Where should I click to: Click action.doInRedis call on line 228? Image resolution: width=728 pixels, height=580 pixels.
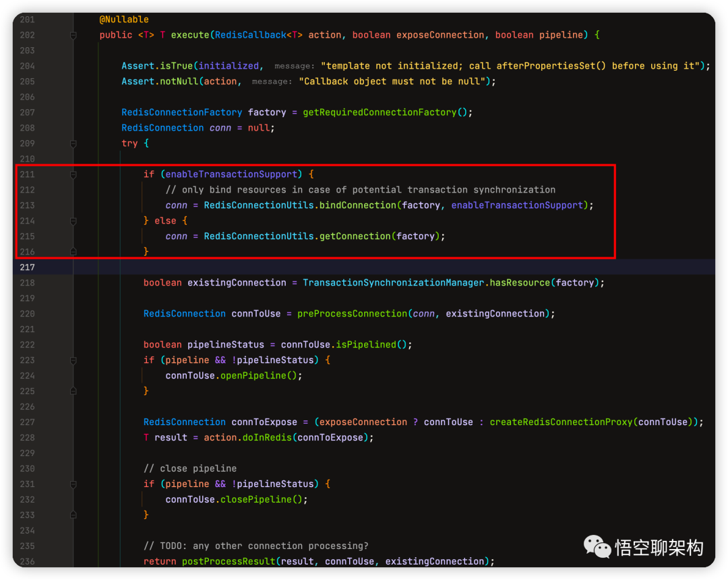(247, 438)
